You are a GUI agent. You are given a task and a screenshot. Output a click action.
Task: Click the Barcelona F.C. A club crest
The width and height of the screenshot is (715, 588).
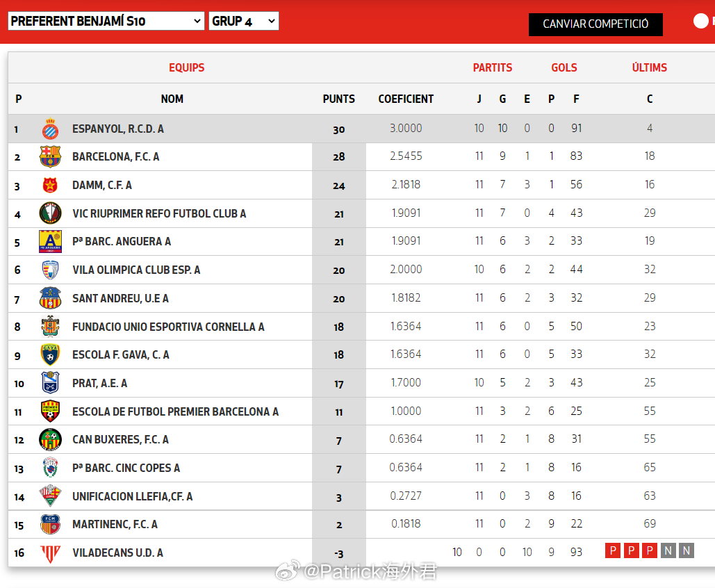50,156
